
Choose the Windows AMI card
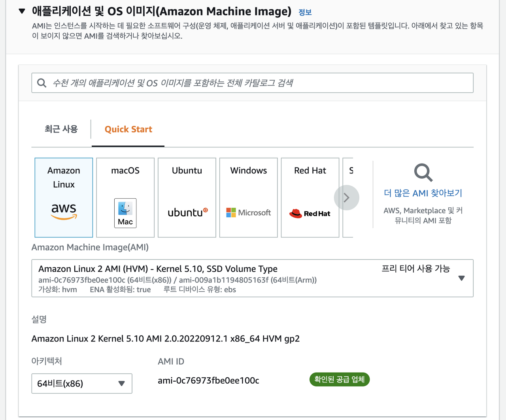[x=249, y=198]
